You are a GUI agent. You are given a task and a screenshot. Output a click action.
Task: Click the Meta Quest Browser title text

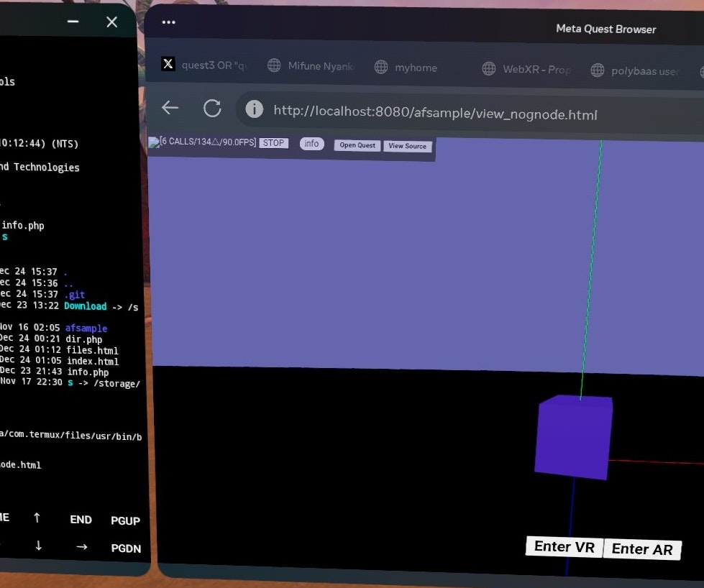(x=605, y=29)
